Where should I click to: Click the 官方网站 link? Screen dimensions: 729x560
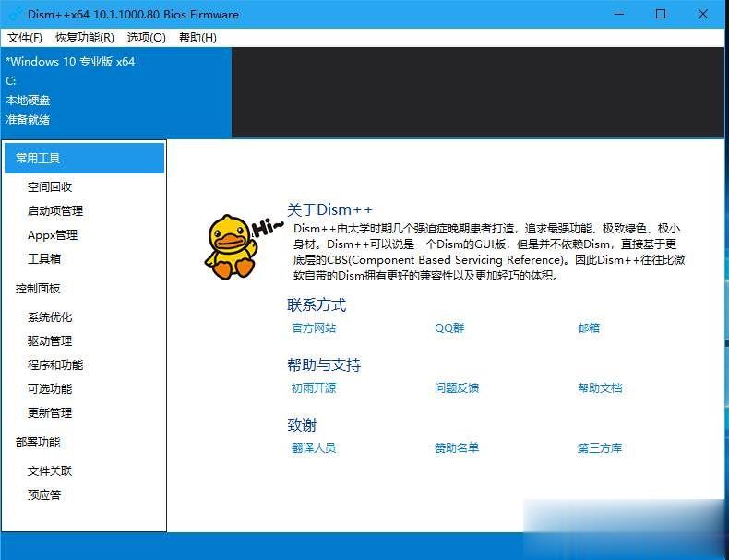click(x=314, y=328)
